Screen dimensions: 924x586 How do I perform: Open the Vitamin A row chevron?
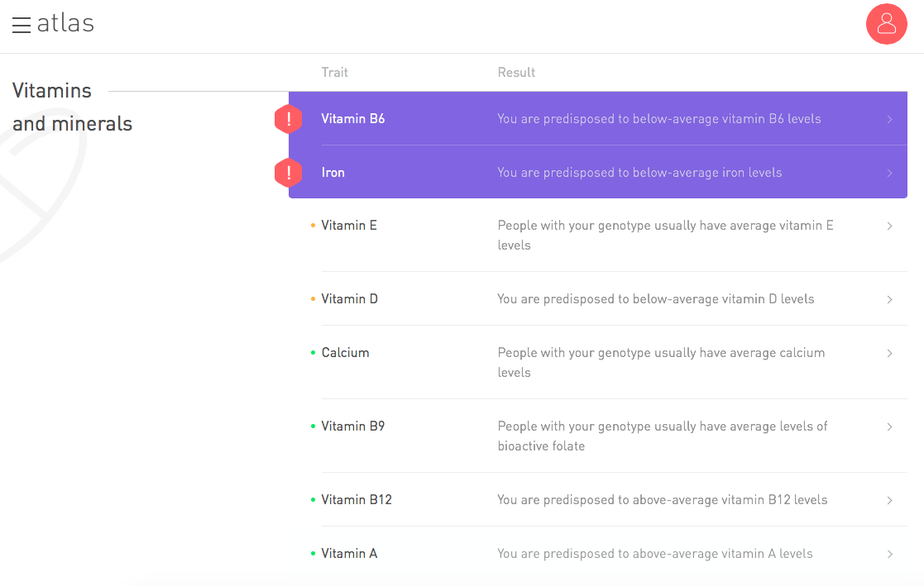tap(889, 554)
